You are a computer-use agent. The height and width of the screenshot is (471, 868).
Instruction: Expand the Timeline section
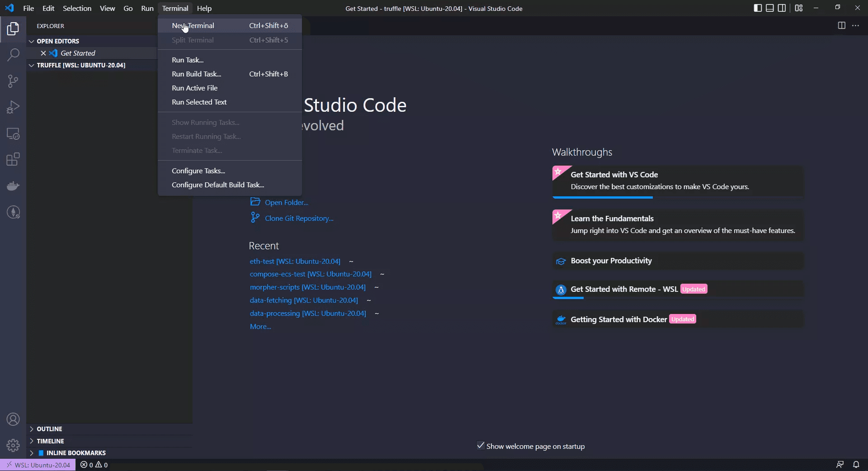[109, 441]
